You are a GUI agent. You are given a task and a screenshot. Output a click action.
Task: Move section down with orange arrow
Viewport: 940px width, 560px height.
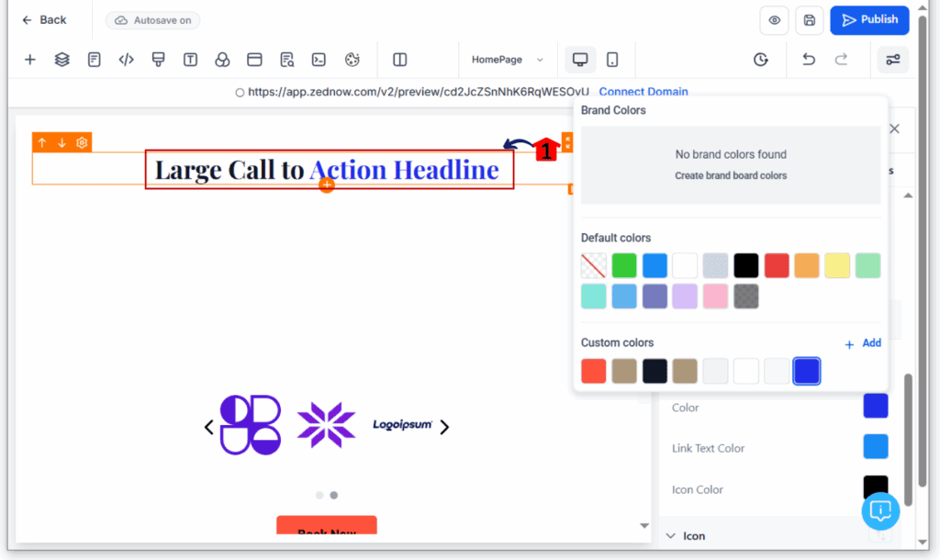(62, 142)
